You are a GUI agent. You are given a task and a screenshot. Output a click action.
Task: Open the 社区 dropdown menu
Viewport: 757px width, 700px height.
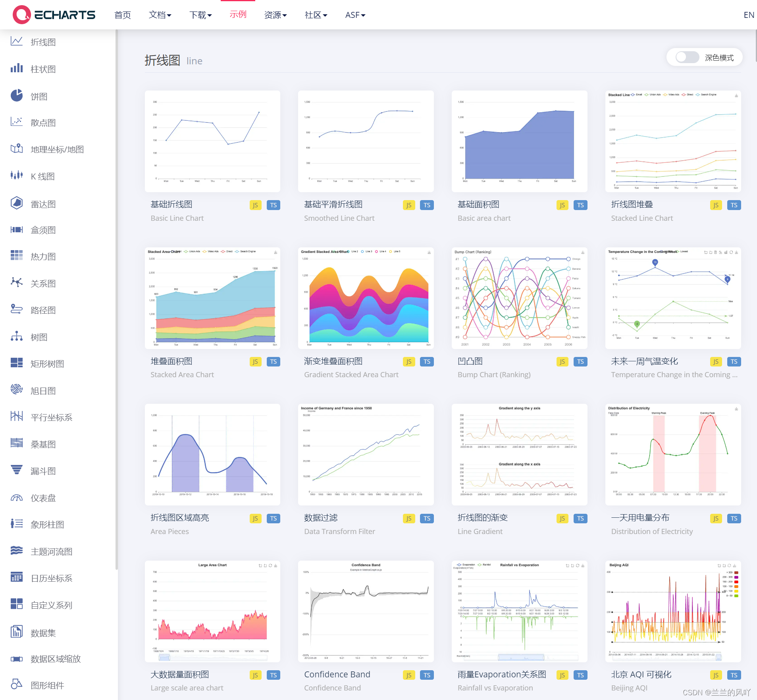[316, 15]
